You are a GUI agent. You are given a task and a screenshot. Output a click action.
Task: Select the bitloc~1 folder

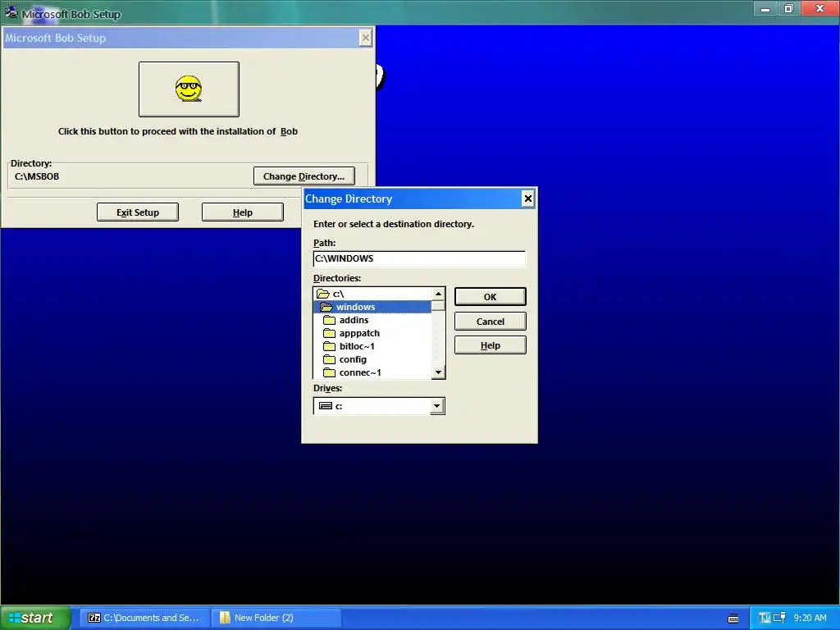pos(372,346)
